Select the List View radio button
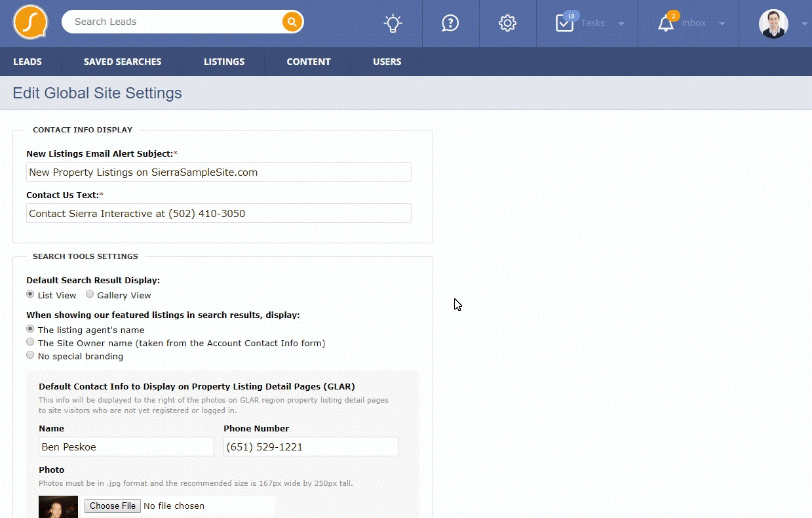Image resolution: width=812 pixels, height=518 pixels. (30, 294)
